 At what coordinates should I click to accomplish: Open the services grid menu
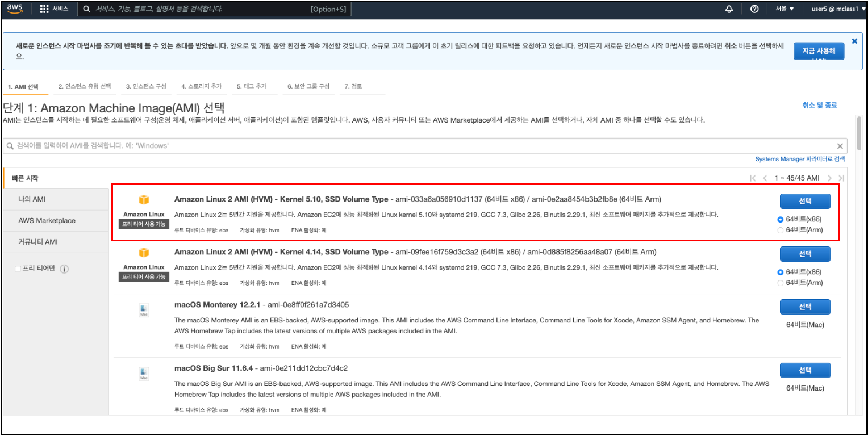tap(44, 9)
